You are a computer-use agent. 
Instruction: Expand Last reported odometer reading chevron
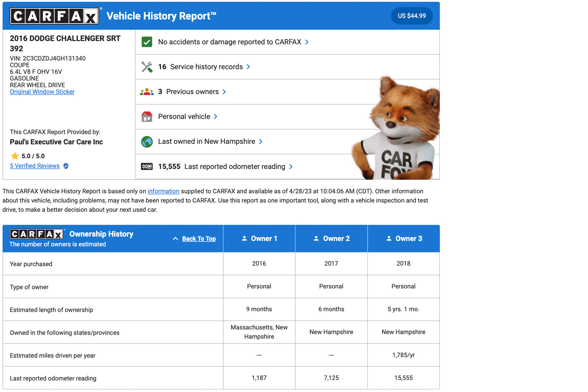pyautogui.click(x=291, y=167)
